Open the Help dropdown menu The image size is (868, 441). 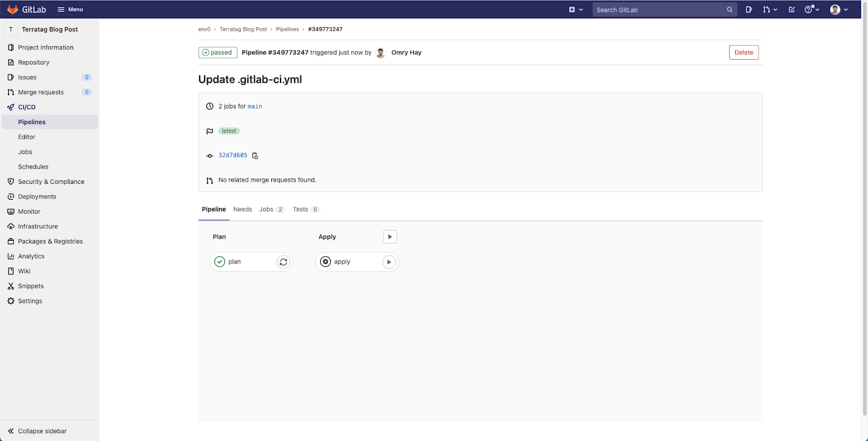pyautogui.click(x=812, y=9)
